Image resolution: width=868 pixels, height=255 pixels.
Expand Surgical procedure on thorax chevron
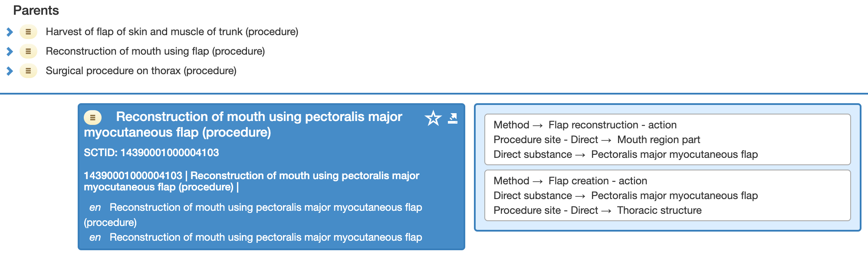pos(10,71)
